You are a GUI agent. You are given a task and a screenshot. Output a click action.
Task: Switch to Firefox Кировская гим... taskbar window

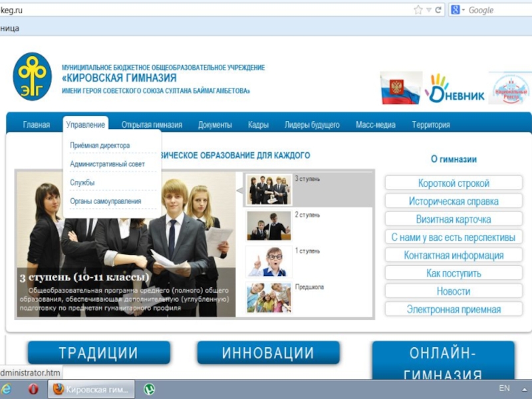(91, 389)
